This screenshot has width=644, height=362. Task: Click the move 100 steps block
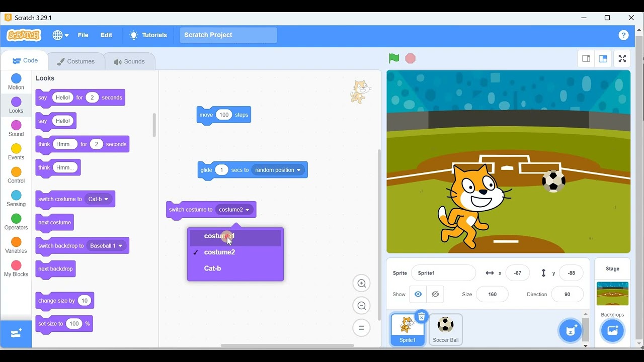click(x=223, y=115)
